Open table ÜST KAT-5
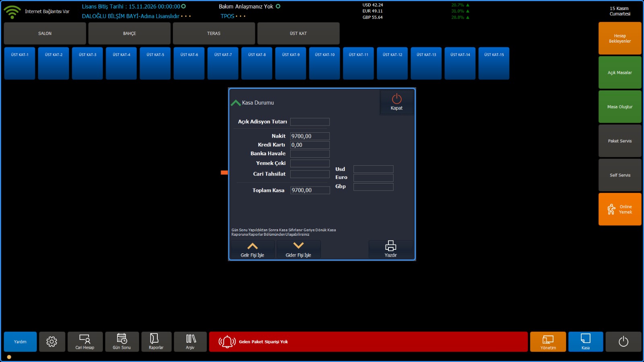The image size is (644, 362). point(155,63)
